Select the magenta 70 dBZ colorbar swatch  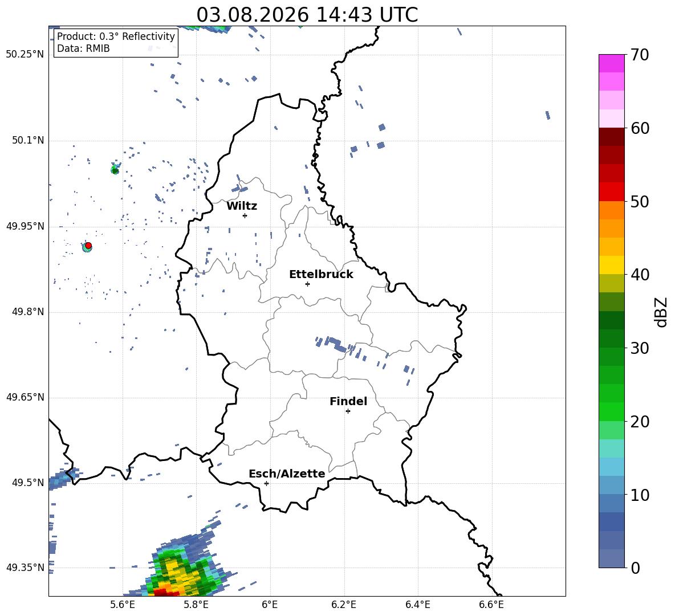[x=611, y=63]
